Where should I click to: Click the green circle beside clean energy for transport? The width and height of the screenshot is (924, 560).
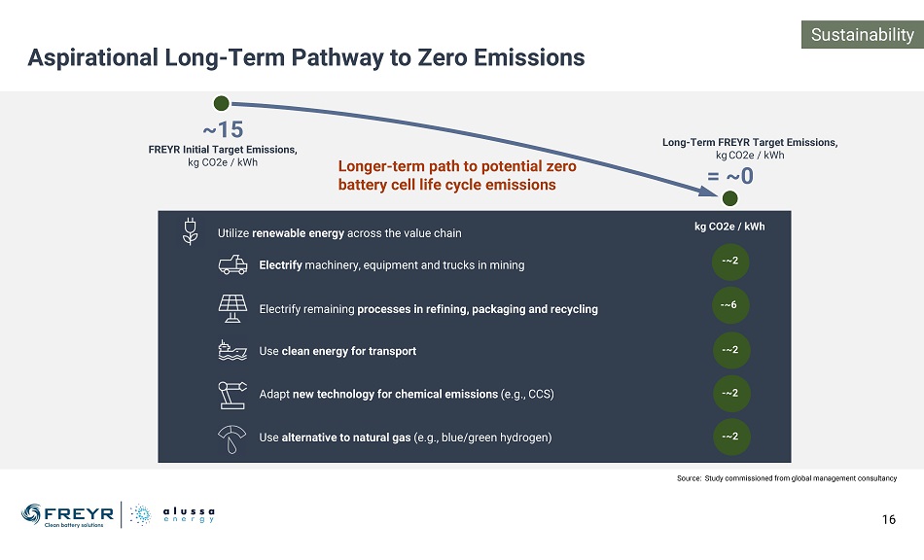[730, 349]
